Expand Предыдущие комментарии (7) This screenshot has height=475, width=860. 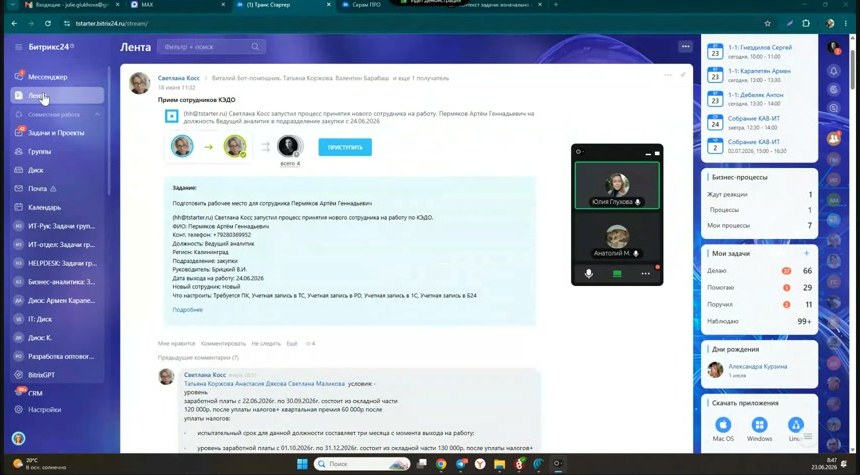click(198, 358)
